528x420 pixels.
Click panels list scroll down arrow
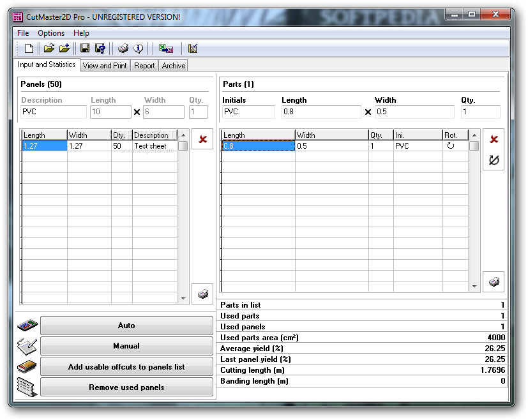point(183,298)
